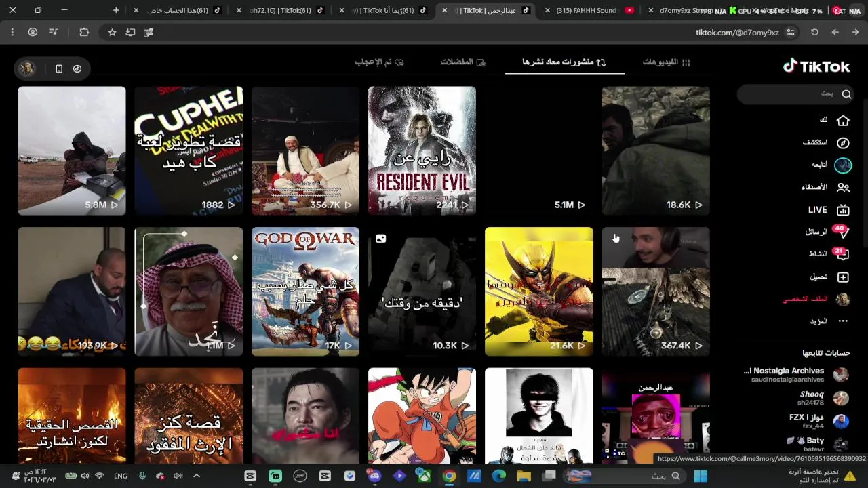Open the 367.4K views gaming video
This screenshot has height=488, width=868.
656,291
